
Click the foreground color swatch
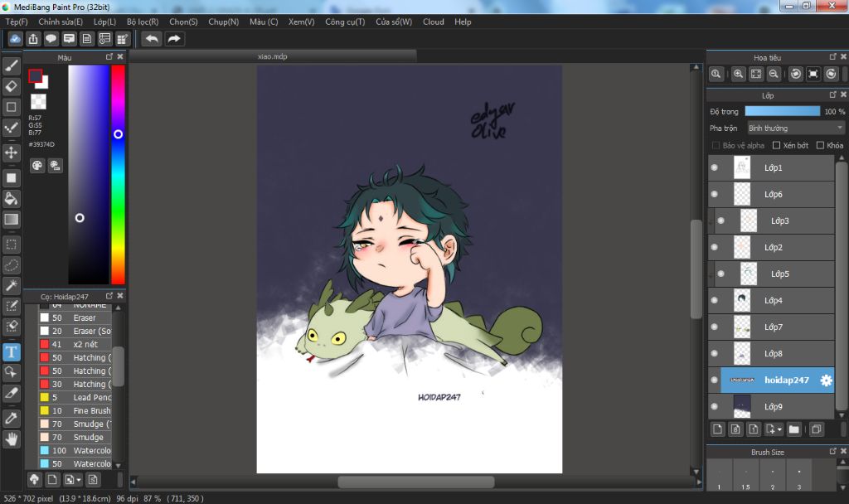(36, 75)
